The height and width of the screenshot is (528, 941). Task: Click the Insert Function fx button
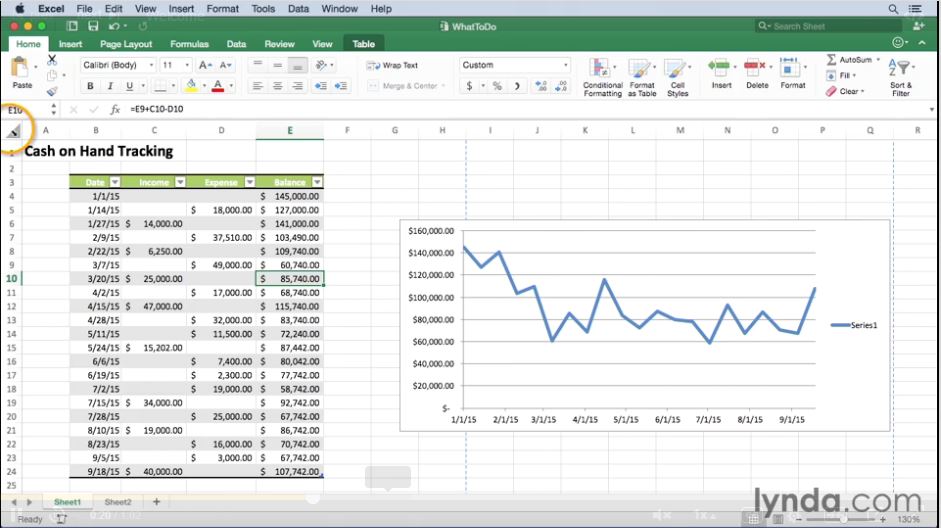pos(115,109)
